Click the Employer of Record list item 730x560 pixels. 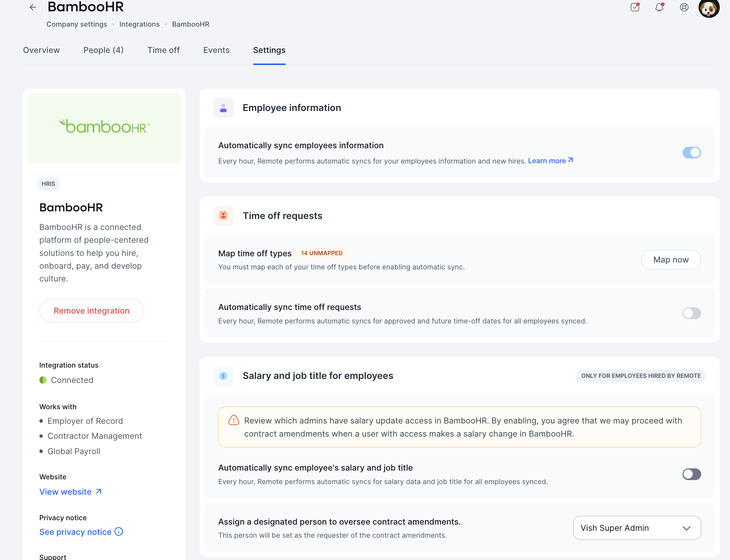(x=85, y=421)
